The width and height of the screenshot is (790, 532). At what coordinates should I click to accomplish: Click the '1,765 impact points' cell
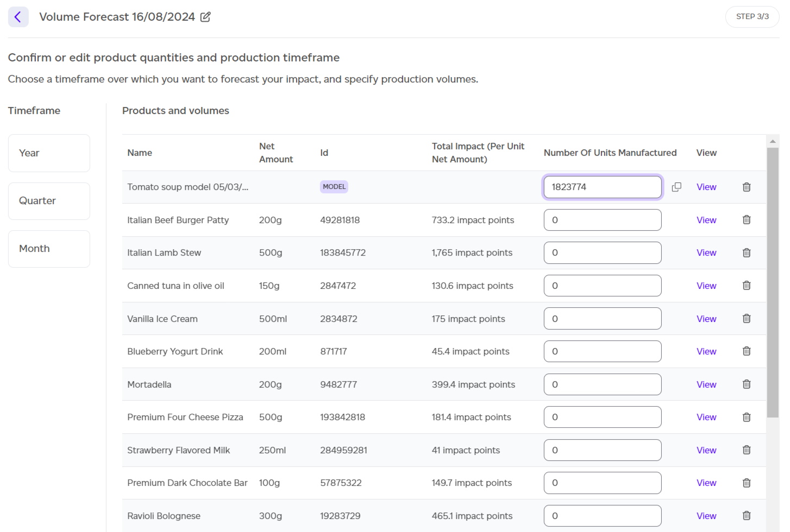tap(472, 252)
